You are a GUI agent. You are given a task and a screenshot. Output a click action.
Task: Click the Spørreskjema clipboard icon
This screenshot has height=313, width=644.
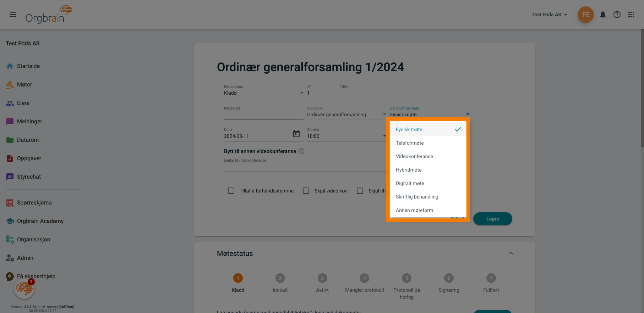(x=10, y=203)
